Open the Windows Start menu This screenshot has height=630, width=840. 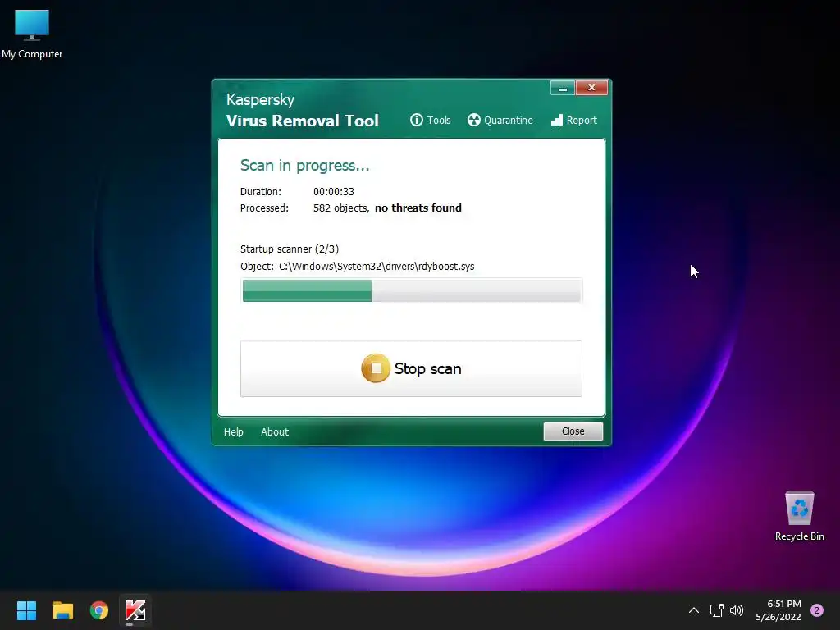point(27,610)
